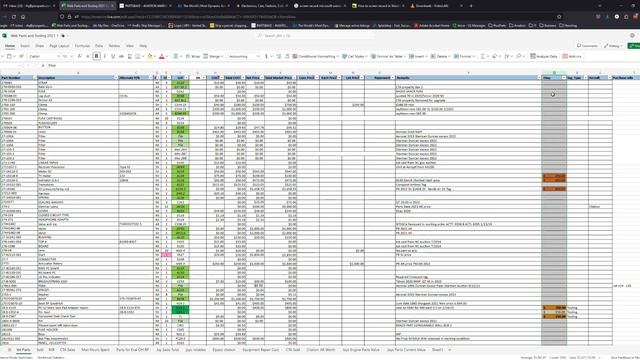Click the Format cells button in ribbon

(x=464, y=56)
